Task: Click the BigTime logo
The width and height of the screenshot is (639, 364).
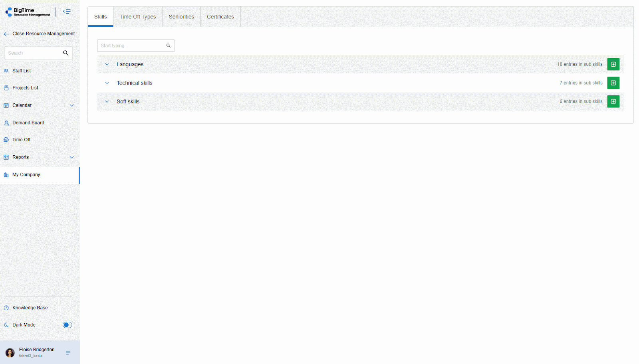Action: 28,12
